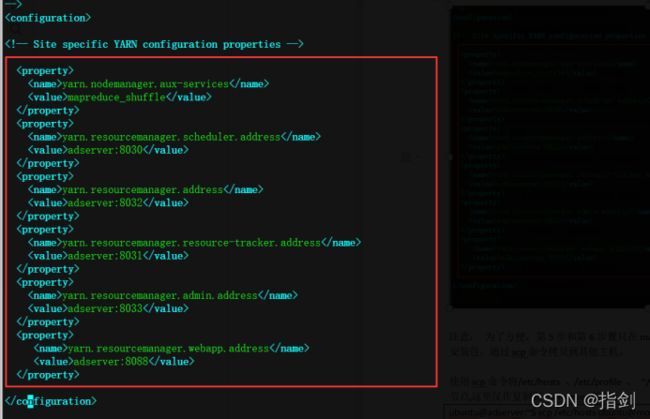
Task: Click the text cursor block in closing configuration tag
Action: click(x=30, y=402)
